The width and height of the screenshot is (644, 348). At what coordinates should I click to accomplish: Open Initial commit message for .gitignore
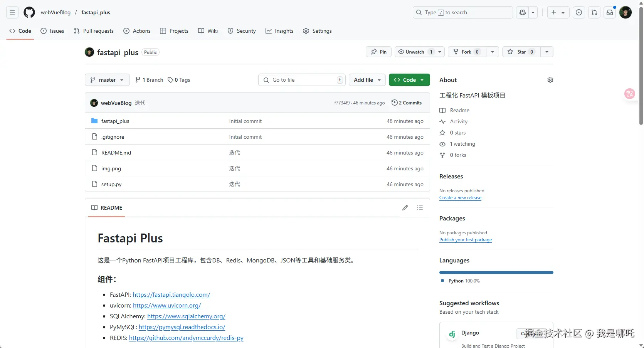coord(245,137)
